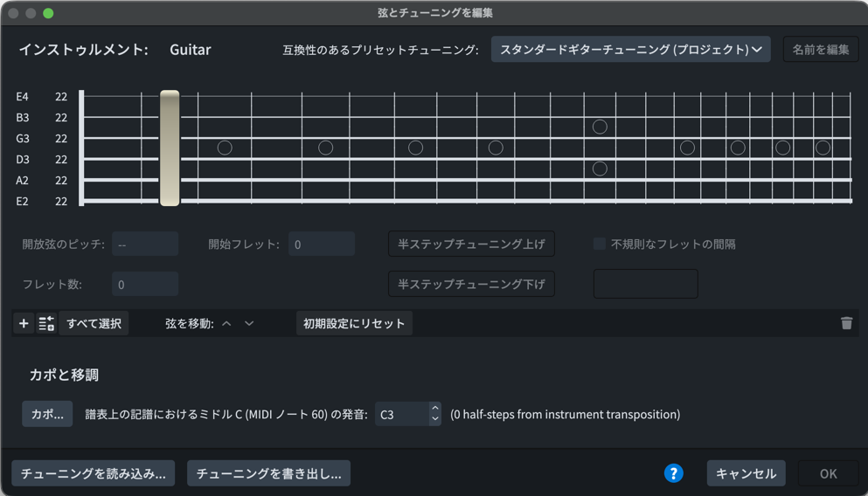Click チューニングを書き出し... to export the tuning
The height and width of the screenshot is (496, 868).
coord(269,473)
